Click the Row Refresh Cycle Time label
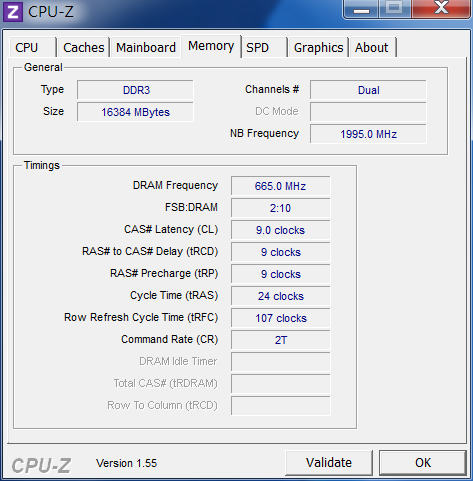This screenshot has width=473, height=481. pos(141,317)
